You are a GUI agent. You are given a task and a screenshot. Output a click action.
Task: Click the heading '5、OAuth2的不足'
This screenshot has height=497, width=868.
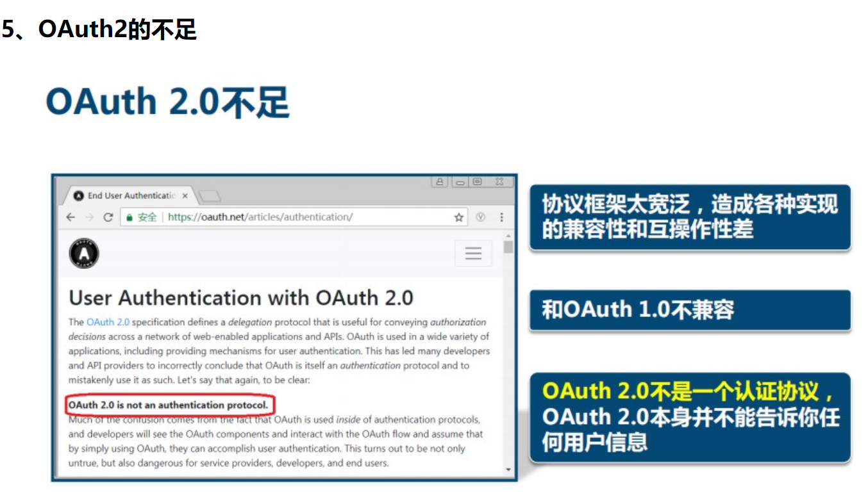[99, 29]
